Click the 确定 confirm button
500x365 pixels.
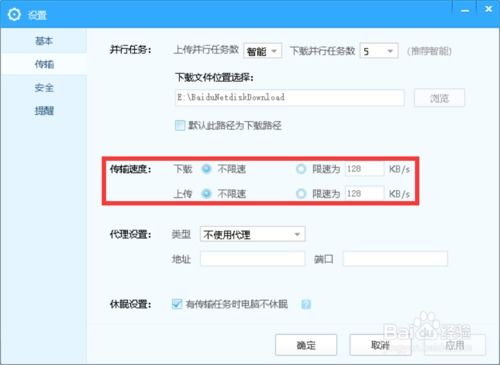[306, 345]
